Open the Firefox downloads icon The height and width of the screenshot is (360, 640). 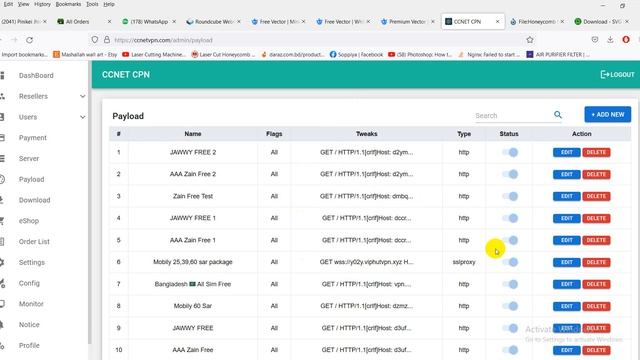(x=610, y=40)
